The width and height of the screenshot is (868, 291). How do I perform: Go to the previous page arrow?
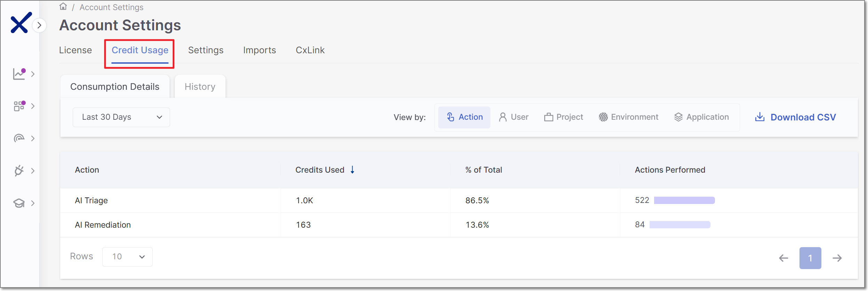click(783, 258)
